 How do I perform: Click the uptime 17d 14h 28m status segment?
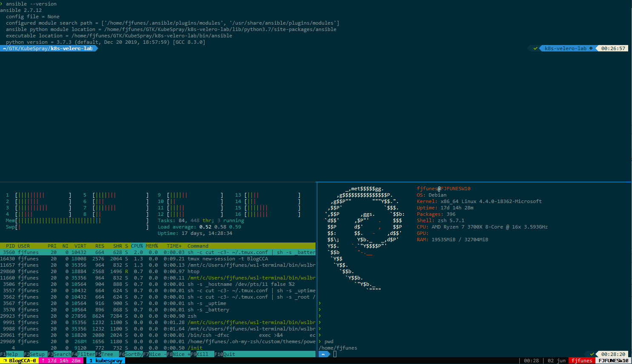(x=62, y=361)
